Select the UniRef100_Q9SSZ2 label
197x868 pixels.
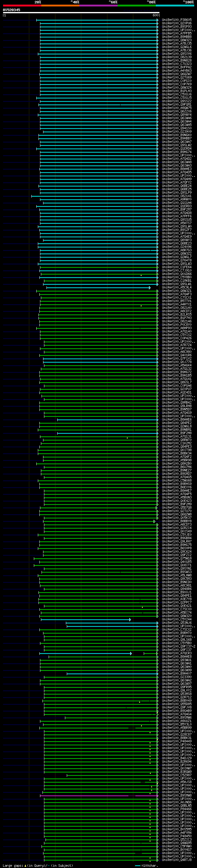pyautogui.click(x=177, y=101)
